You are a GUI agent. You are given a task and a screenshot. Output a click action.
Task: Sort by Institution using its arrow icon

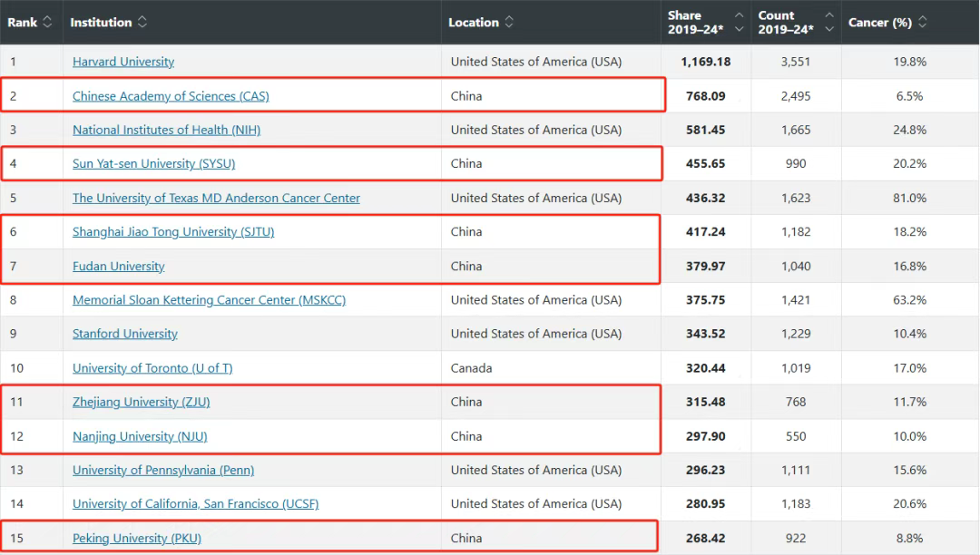tap(142, 22)
